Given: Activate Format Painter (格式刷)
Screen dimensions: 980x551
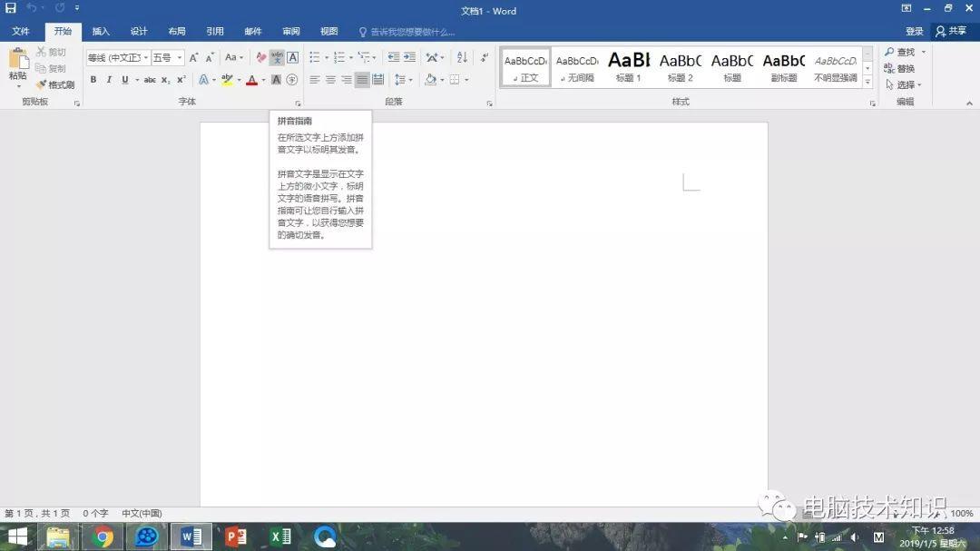Looking at the screenshot, I should (x=55, y=84).
